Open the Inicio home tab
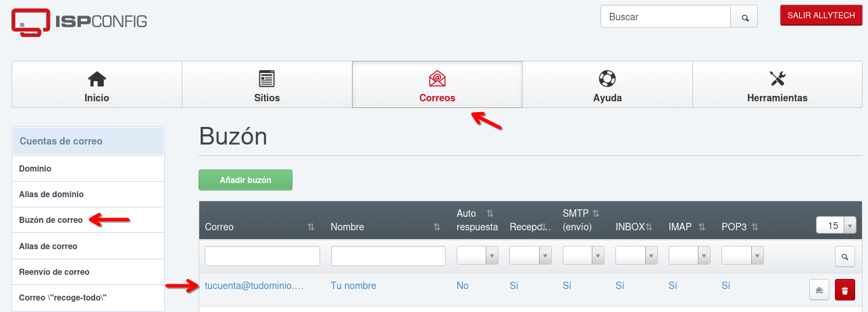The width and height of the screenshot is (868, 312). tap(97, 85)
